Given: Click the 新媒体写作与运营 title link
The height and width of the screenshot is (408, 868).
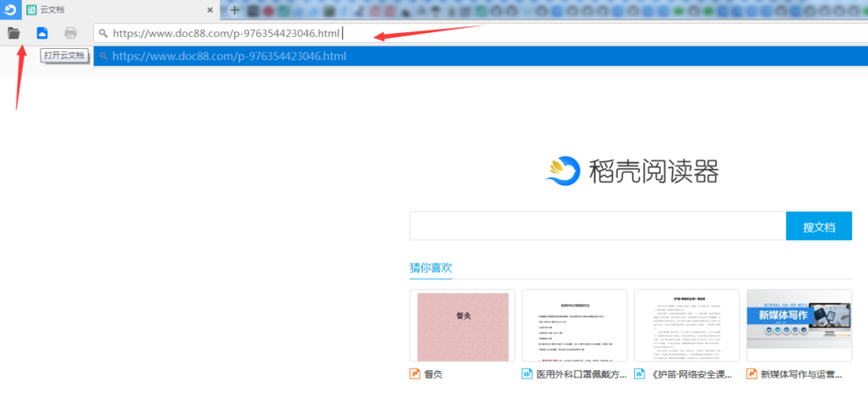Looking at the screenshot, I should coord(801,374).
